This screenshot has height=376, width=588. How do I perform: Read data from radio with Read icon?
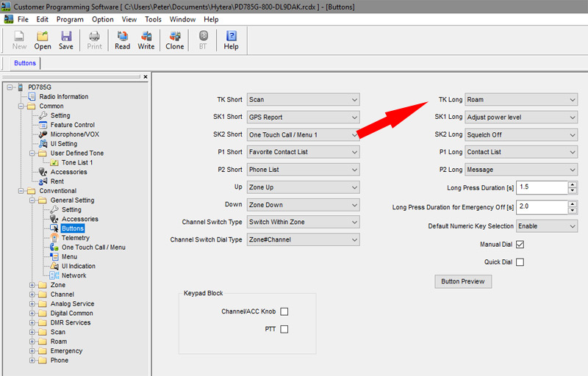122,40
